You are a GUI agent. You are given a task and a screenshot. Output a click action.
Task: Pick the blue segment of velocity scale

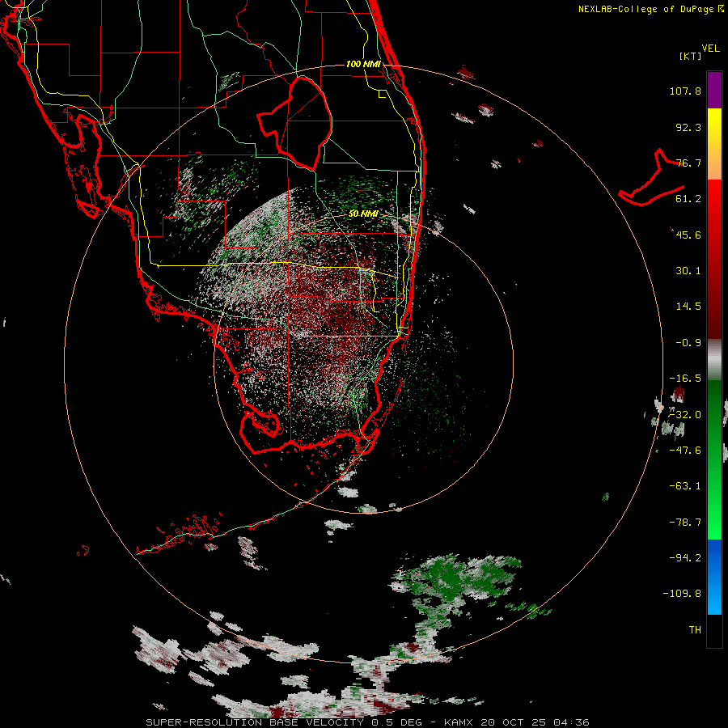[714, 577]
